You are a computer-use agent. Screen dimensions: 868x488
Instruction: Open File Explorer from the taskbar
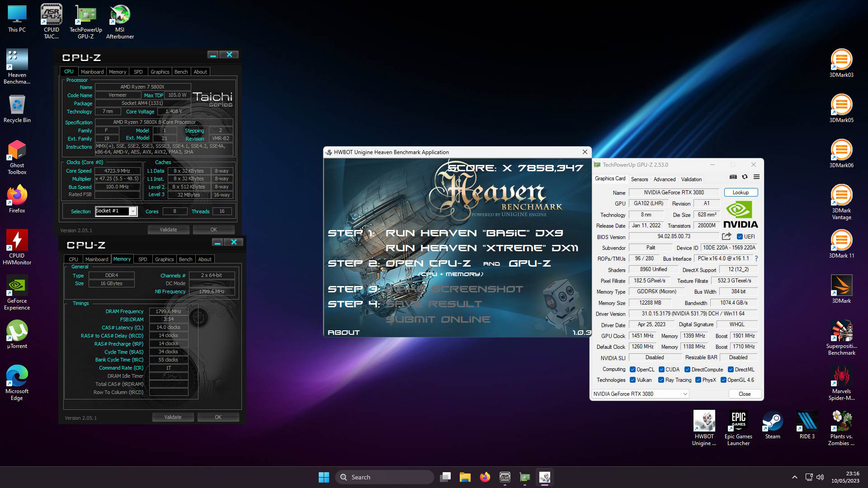click(465, 477)
